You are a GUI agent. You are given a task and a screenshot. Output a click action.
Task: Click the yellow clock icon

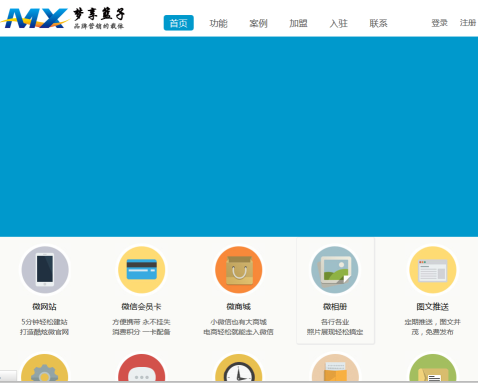pyautogui.click(x=239, y=368)
